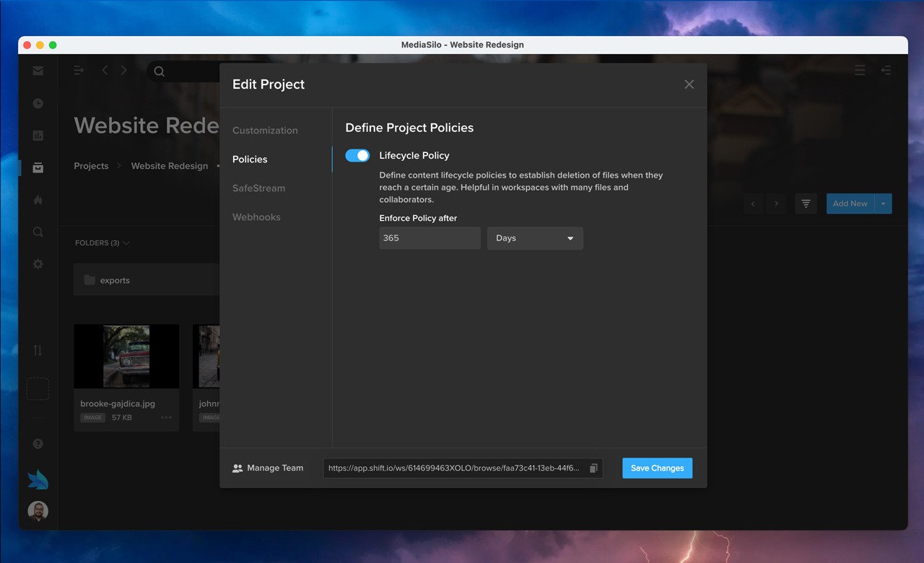Click the dashed drop zone square
Screen dimensions: 924x563
[38, 389]
